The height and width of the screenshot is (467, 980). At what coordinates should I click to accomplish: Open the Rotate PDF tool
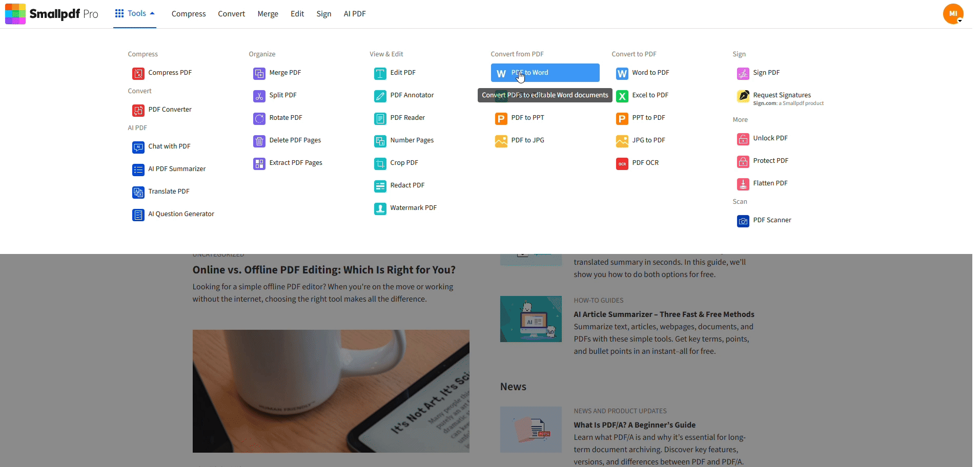pyautogui.click(x=285, y=118)
